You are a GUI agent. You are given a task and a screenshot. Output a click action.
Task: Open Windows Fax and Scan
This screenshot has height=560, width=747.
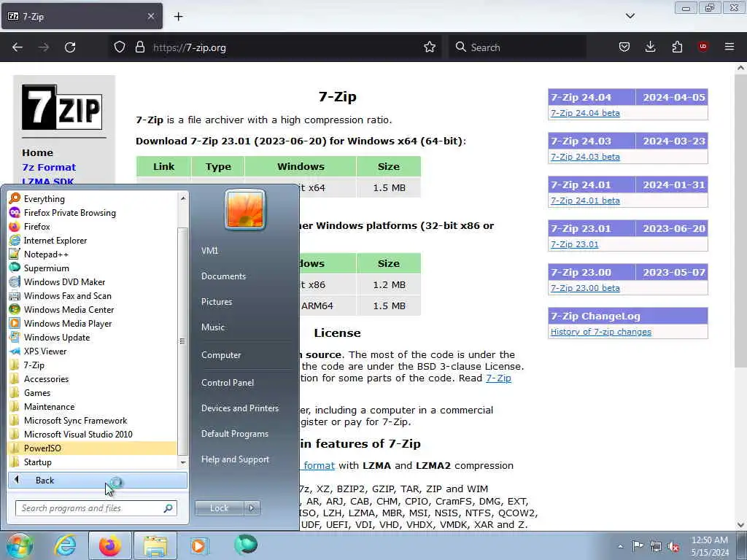tap(67, 295)
